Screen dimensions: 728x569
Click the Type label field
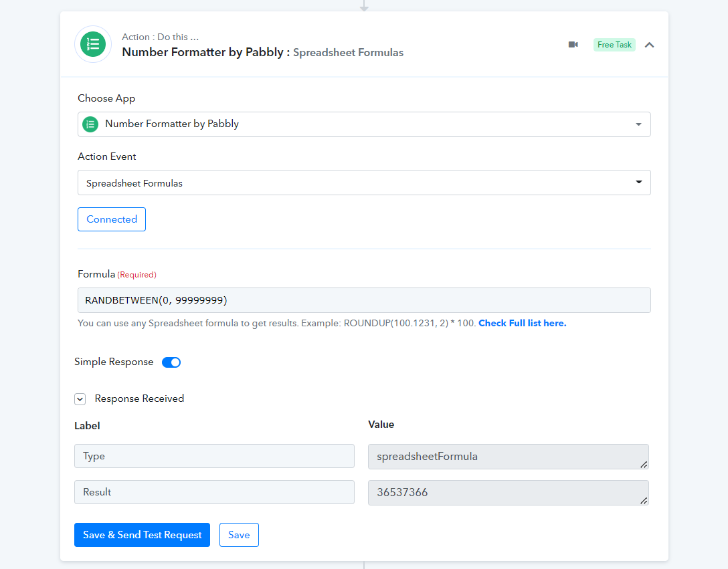(214, 456)
